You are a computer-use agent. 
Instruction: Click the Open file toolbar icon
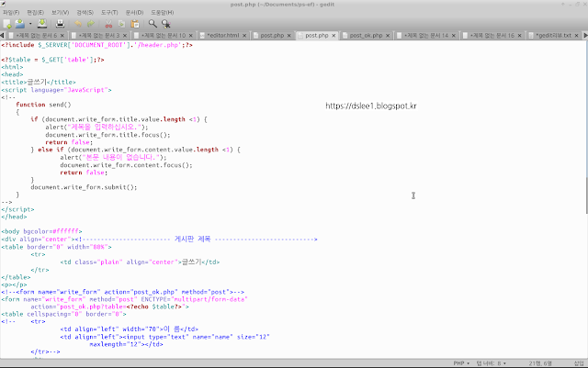[x=19, y=24]
